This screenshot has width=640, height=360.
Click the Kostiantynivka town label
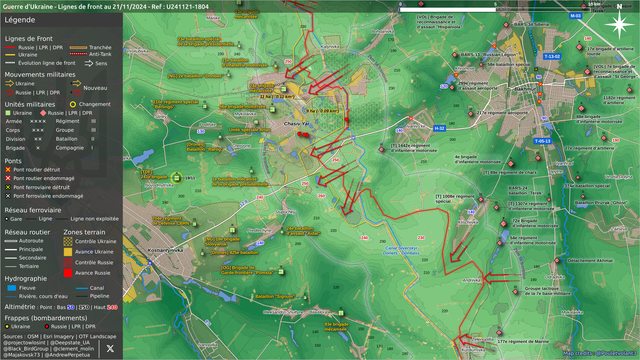[165, 250]
